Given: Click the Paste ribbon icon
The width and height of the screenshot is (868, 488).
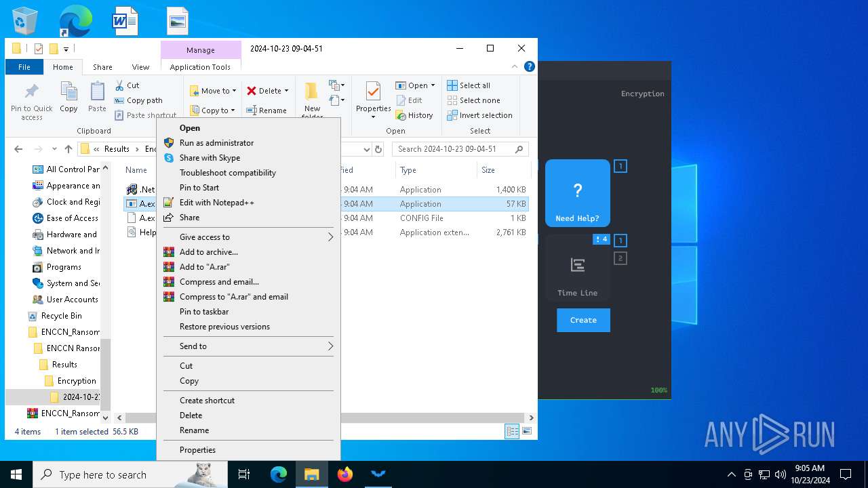Looking at the screenshot, I should (97, 97).
